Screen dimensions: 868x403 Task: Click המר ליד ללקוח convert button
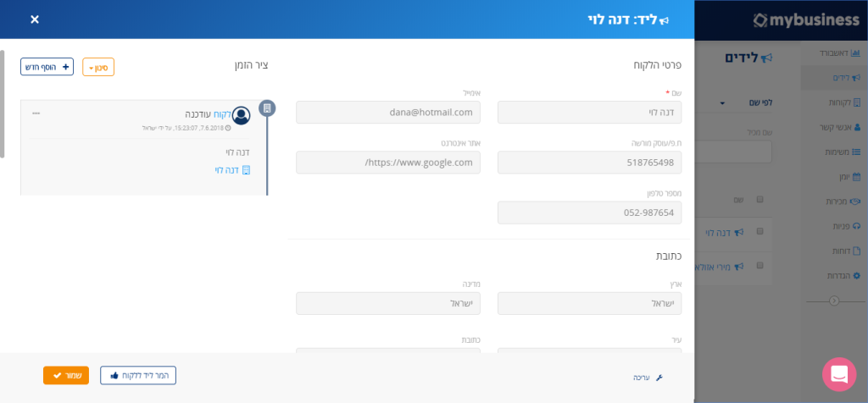(138, 375)
